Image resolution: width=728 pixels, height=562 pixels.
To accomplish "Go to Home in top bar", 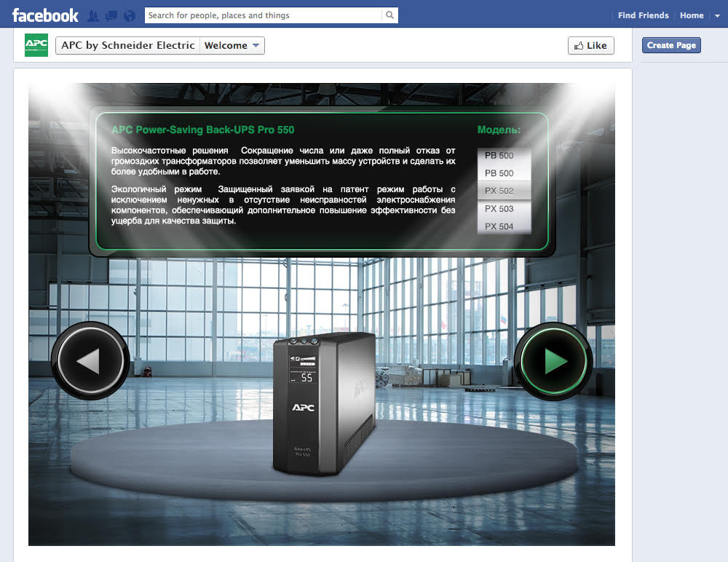I will pyautogui.click(x=692, y=15).
